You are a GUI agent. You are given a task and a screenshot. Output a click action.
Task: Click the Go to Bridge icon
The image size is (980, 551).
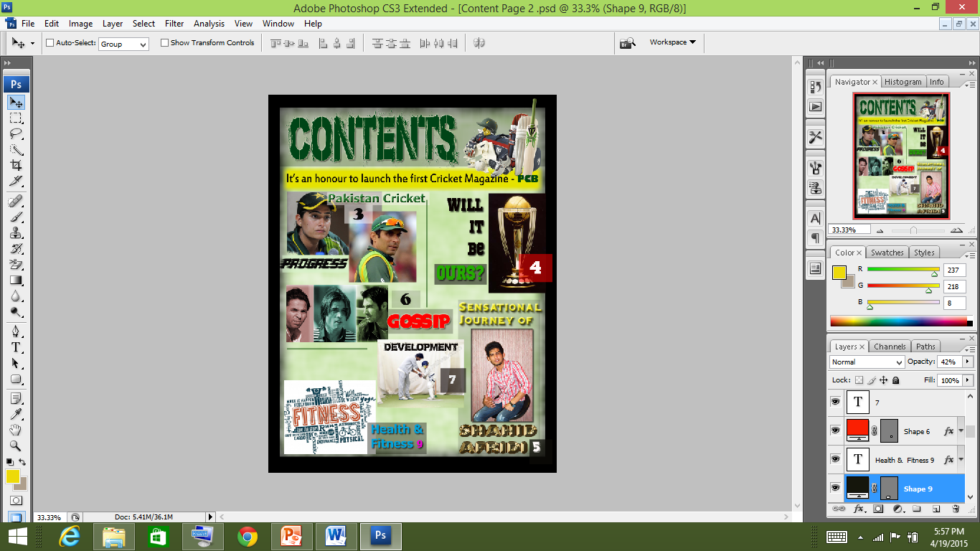click(628, 43)
